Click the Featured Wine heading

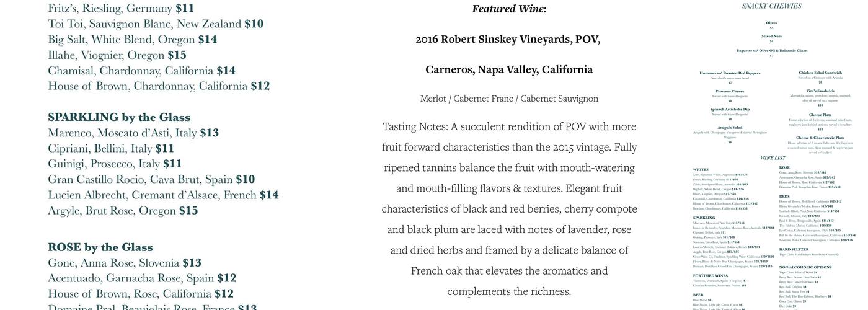pyautogui.click(x=509, y=9)
